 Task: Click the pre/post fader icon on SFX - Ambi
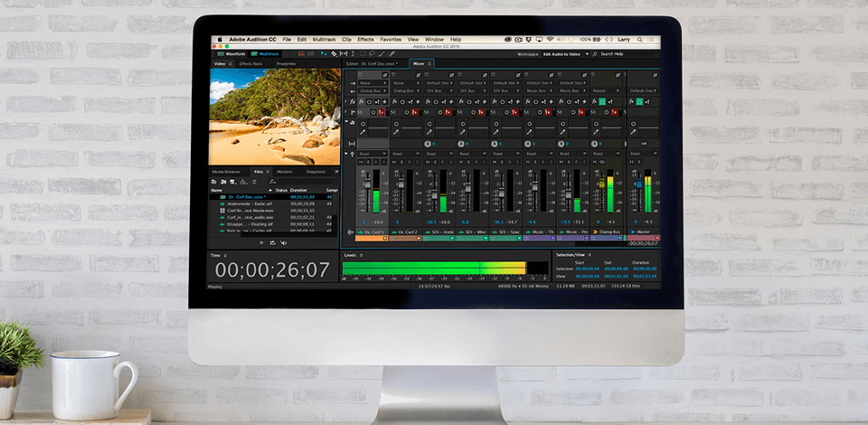[x=443, y=102]
